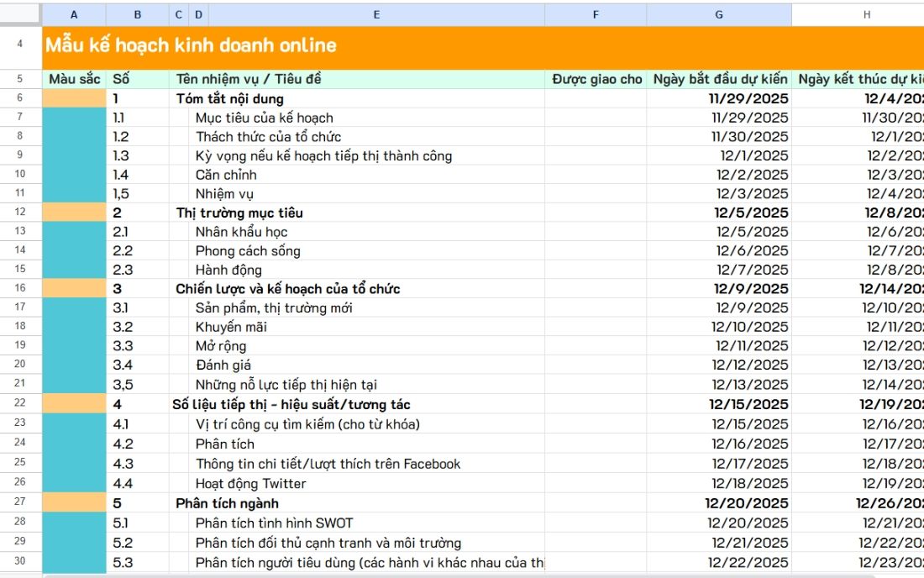Viewport: 924px width, 578px height.
Task: Select column G header
Action: 719,15
